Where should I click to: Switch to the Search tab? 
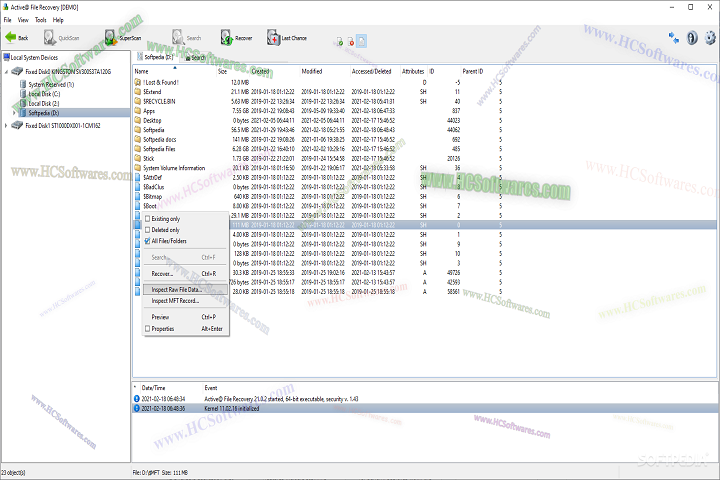click(x=195, y=57)
